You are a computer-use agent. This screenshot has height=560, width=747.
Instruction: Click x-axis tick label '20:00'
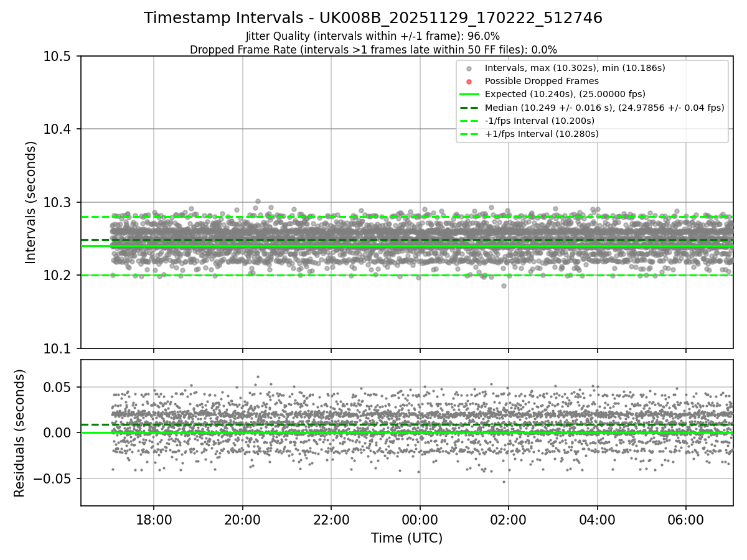[243, 519]
